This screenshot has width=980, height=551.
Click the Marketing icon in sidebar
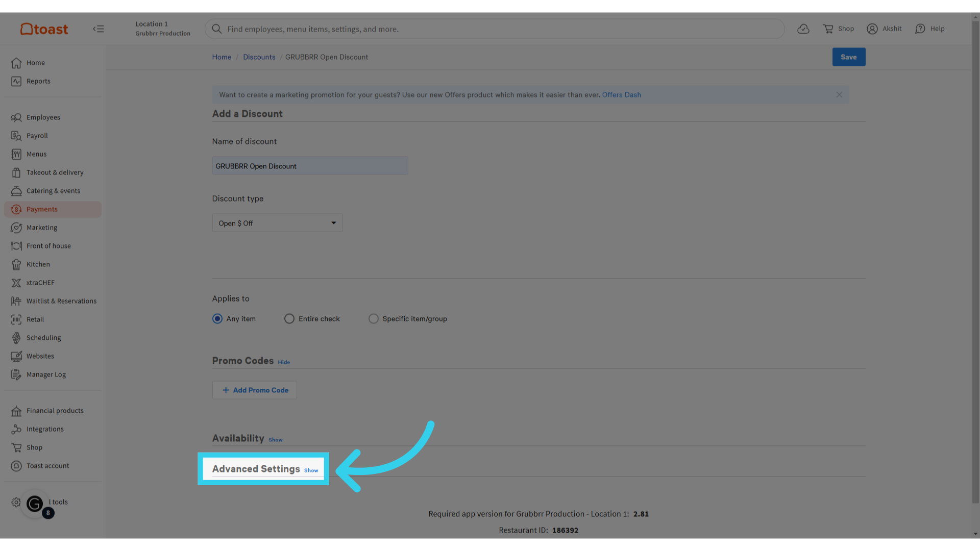tap(16, 228)
